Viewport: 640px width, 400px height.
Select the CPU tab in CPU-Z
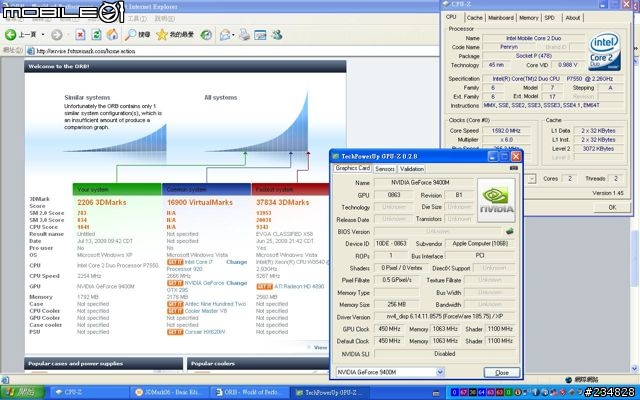click(x=451, y=17)
